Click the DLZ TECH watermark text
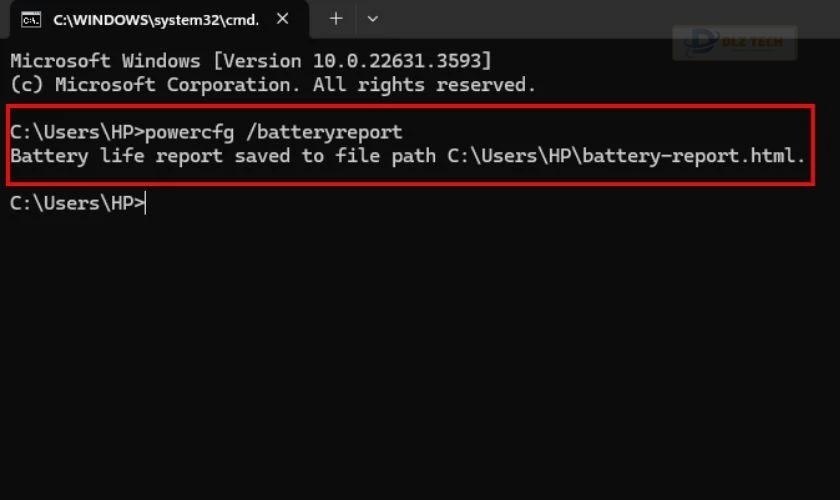This screenshot has width=840, height=500. pyautogui.click(x=752, y=42)
